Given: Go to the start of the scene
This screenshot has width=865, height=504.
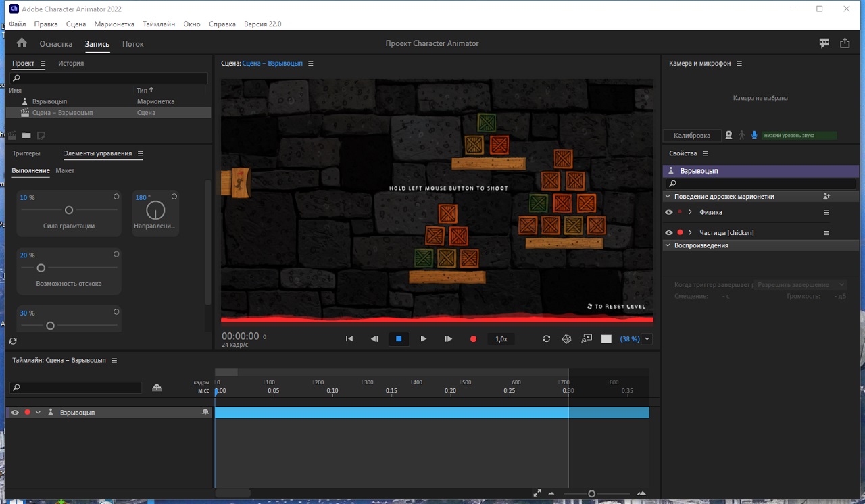Looking at the screenshot, I should coord(349,339).
